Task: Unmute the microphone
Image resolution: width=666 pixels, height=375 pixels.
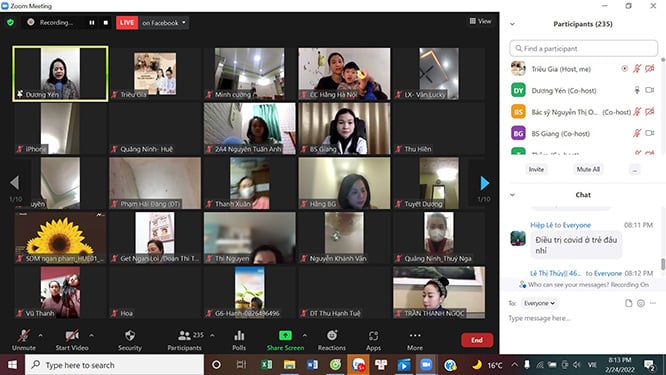Action: coord(24,340)
